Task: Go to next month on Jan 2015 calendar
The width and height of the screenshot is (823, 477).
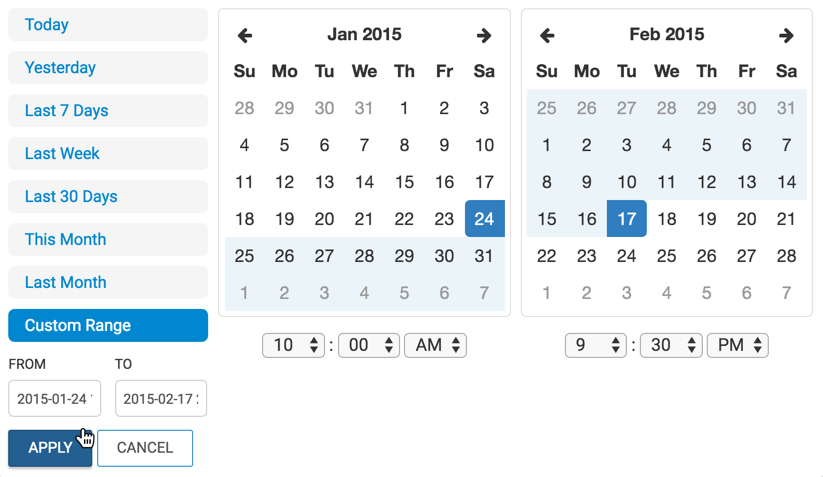Action: pyautogui.click(x=484, y=36)
